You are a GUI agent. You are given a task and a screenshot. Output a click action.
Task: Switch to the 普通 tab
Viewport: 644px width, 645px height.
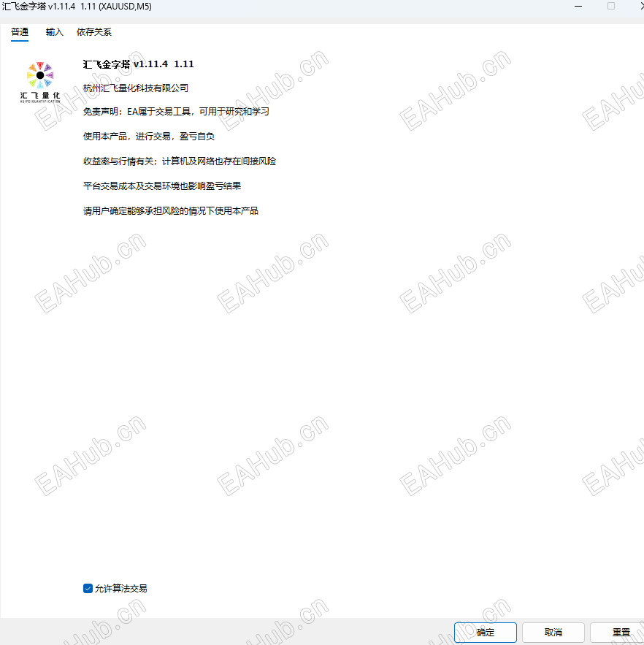[20, 32]
